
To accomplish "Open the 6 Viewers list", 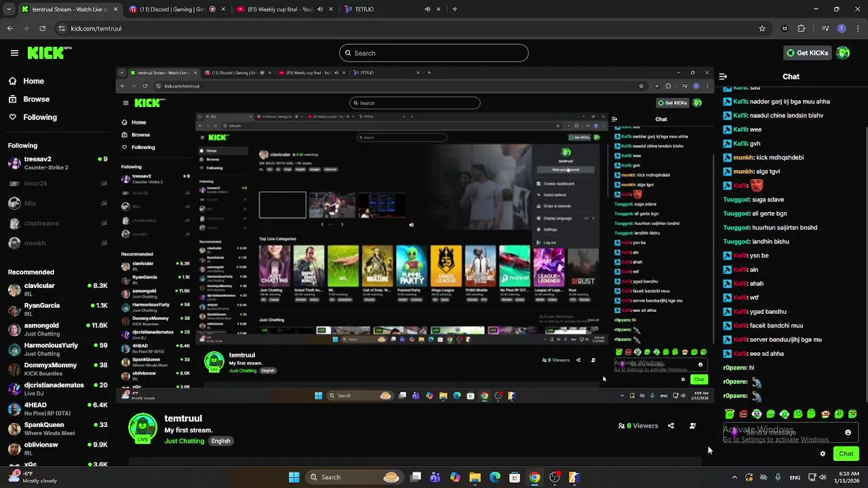I will (638, 426).
